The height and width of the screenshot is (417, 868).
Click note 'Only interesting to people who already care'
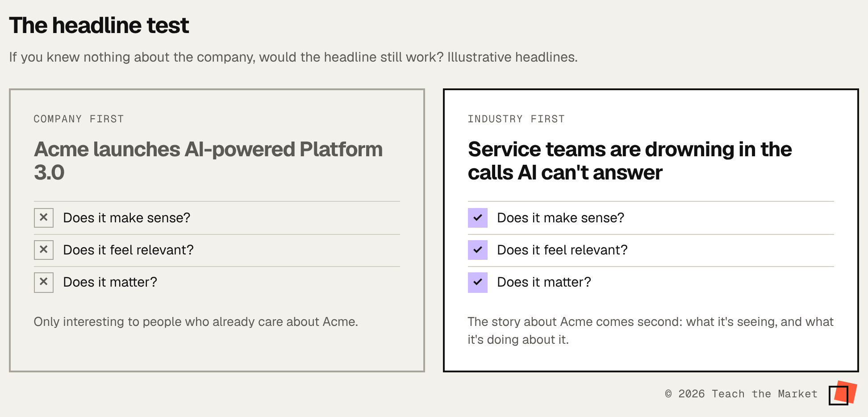(x=196, y=322)
